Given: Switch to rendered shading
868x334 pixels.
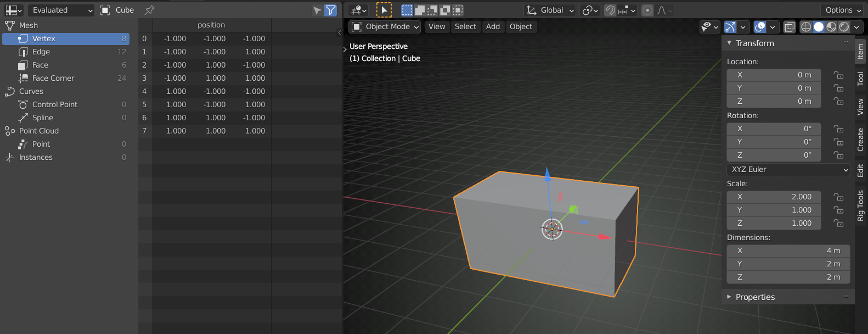Looking at the screenshot, I should point(844,26).
